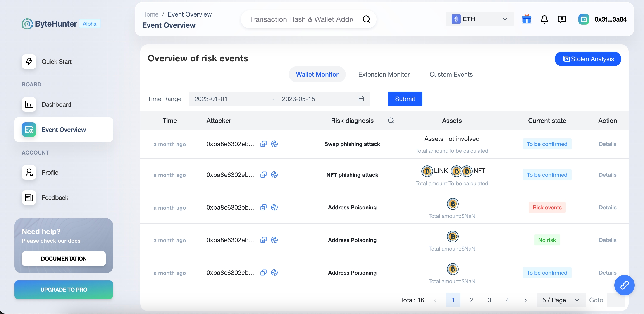This screenshot has height=314, width=644.
Task: Copy attacker address in Risk events row
Action: point(263,207)
